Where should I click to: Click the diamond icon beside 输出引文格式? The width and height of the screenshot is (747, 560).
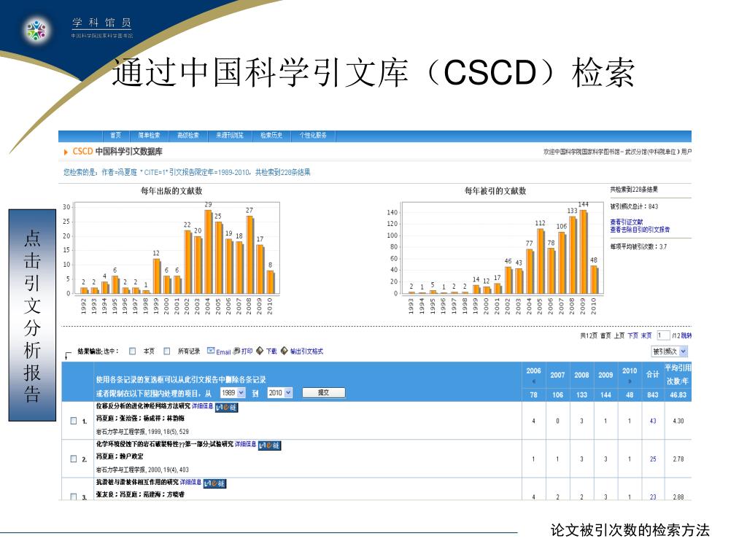tap(285, 351)
